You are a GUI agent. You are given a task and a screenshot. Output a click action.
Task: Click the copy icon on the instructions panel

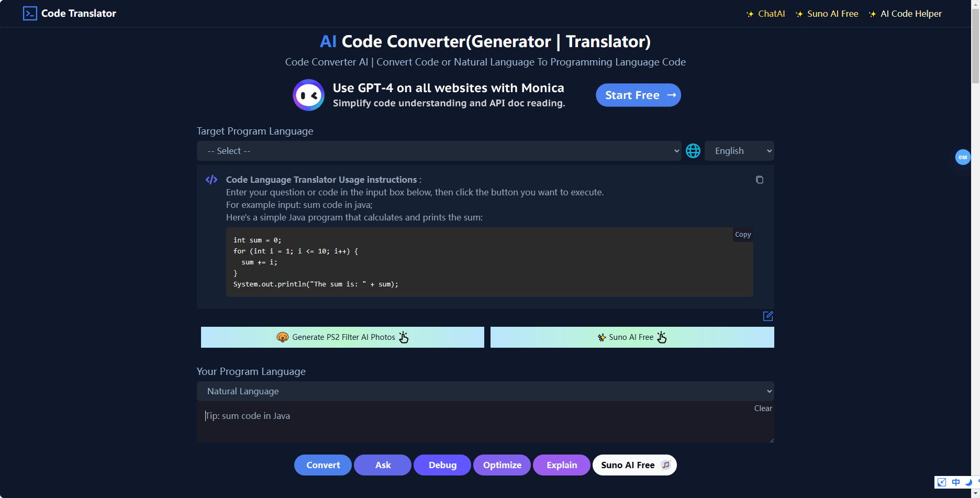coord(760,180)
